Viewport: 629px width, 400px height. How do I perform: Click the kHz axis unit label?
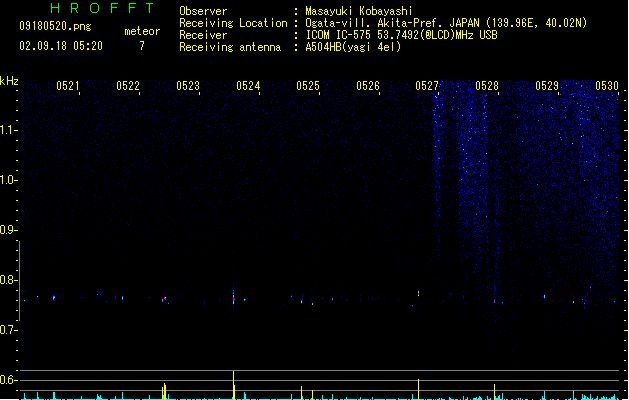[9, 81]
